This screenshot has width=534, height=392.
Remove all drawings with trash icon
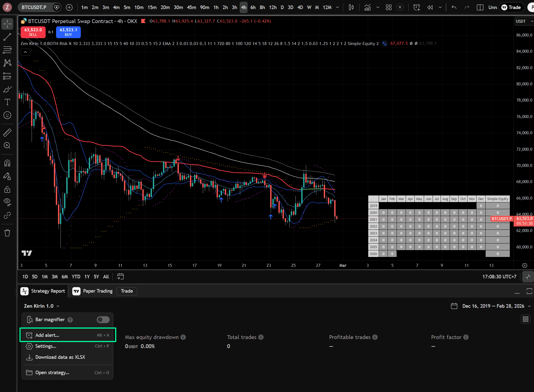coord(7,233)
